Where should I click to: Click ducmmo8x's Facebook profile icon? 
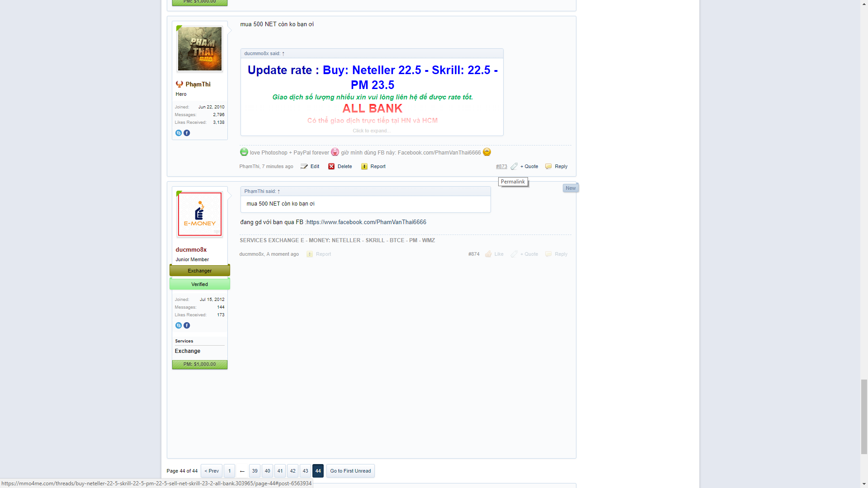point(187,325)
